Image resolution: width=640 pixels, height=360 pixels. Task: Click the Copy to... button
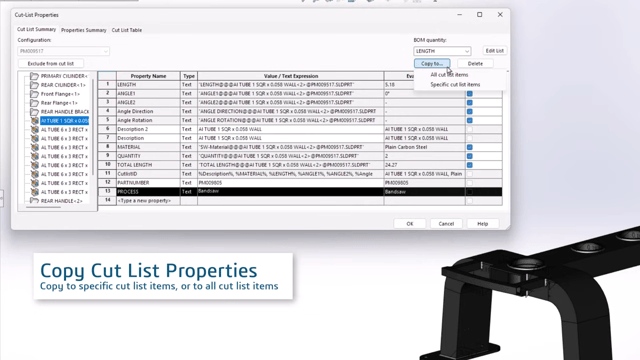tap(432, 64)
